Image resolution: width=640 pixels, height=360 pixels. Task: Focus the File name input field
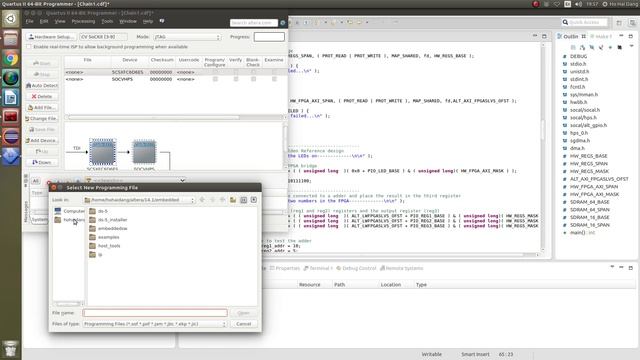(x=155, y=313)
